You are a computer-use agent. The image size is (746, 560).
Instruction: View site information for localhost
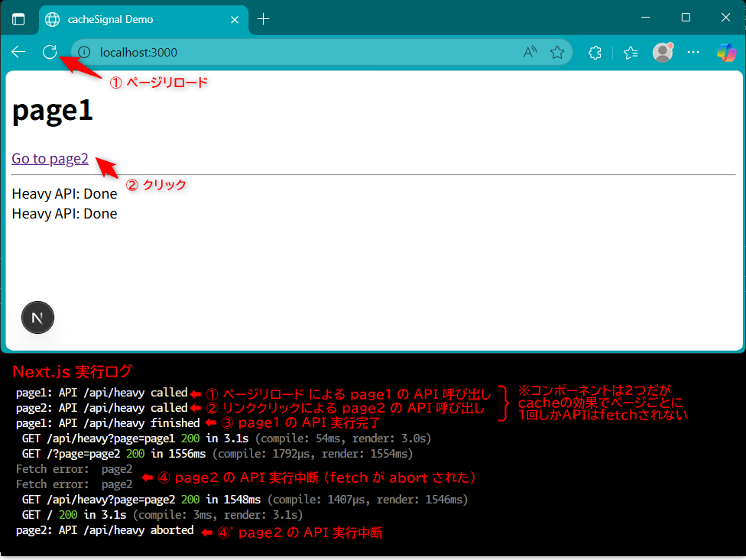[x=85, y=52]
